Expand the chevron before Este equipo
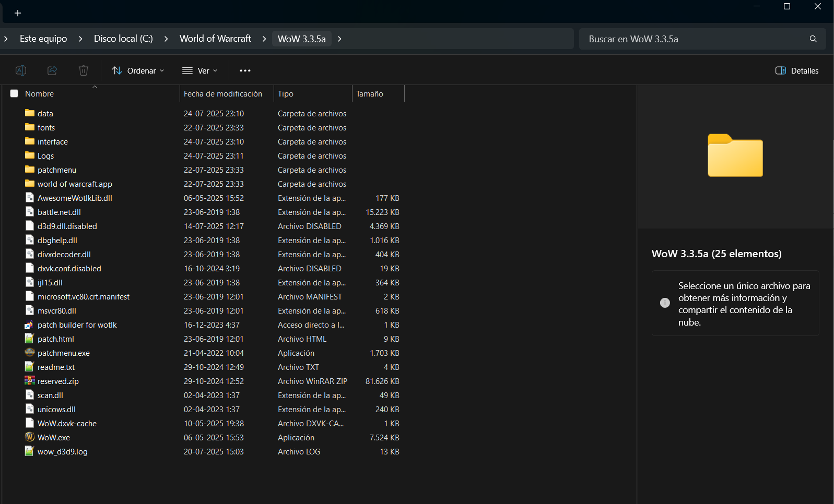This screenshot has height=504, width=834. 6,39
